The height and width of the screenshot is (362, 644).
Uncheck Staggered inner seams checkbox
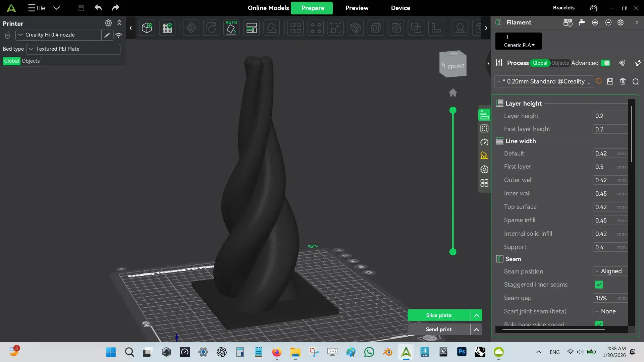click(599, 285)
